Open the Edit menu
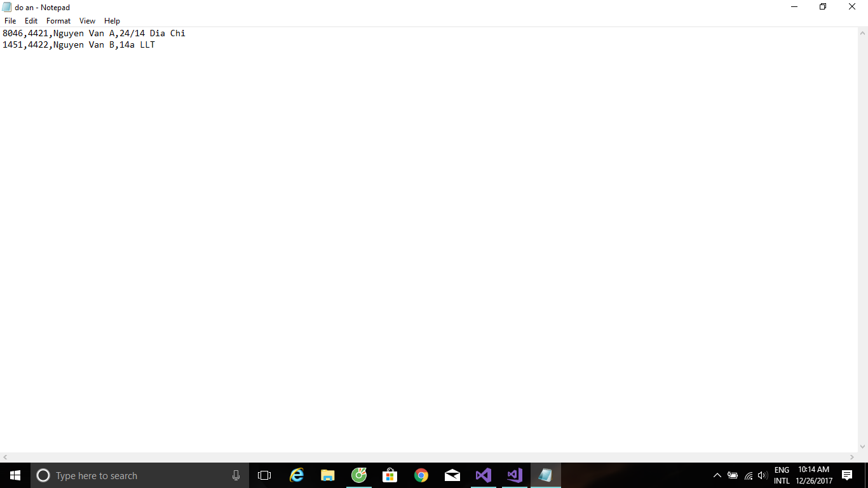The height and width of the screenshot is (488, 868). (31, 21)
